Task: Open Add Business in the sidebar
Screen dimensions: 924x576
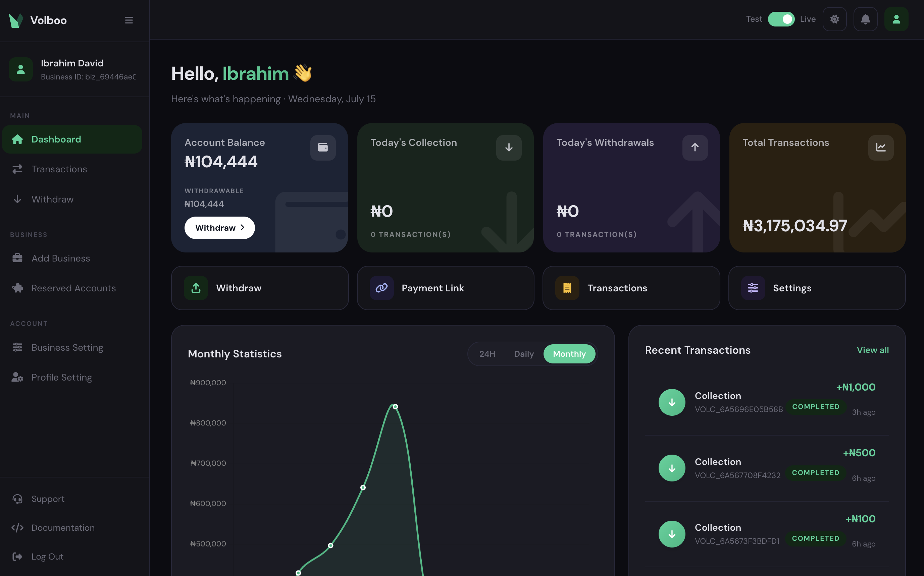Action: pos(72,258)
